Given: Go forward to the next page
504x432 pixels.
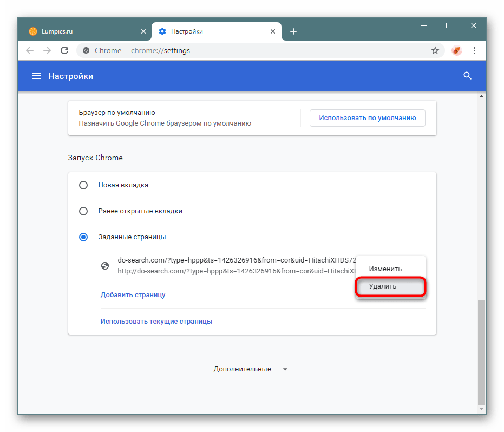Looking at the screenshot, I should (x=47, y=50).
